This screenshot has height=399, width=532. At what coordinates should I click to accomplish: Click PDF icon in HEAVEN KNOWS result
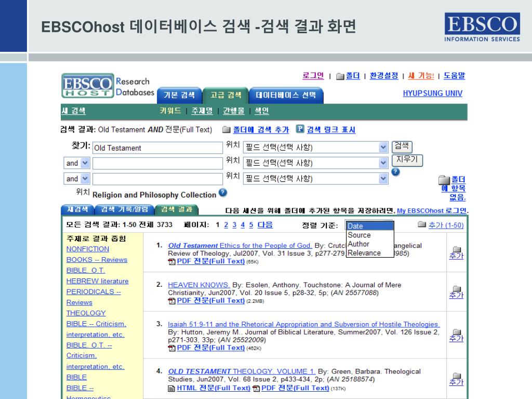pyautogui.click(x=171, y=301)
